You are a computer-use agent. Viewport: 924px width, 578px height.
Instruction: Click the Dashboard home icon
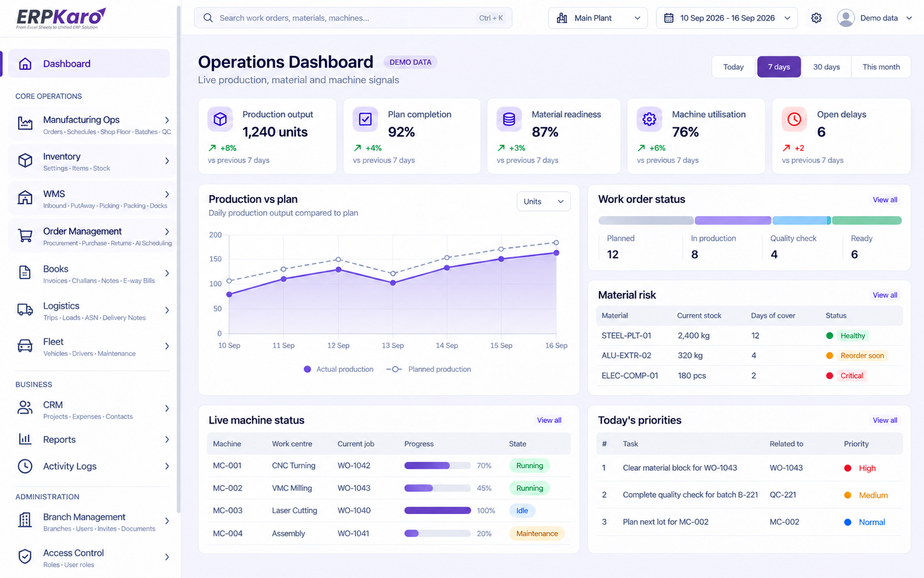click(25, 64)
